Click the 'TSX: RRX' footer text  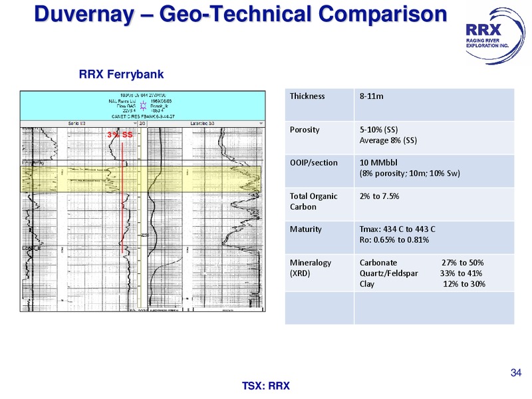(x=265, y=386)
